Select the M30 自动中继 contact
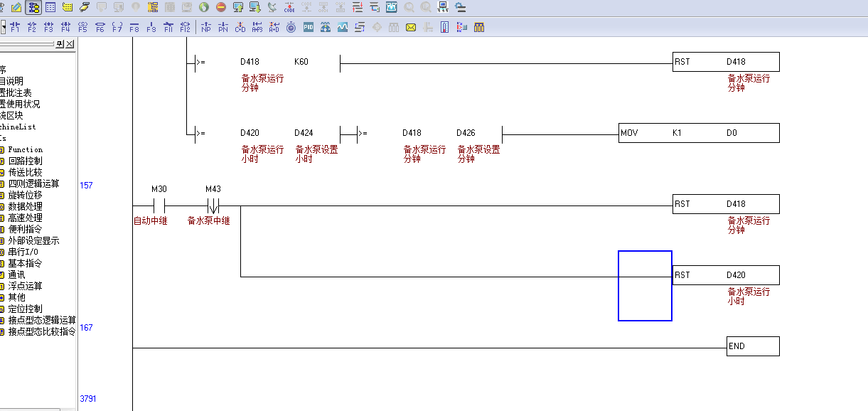 pos(159,205)
